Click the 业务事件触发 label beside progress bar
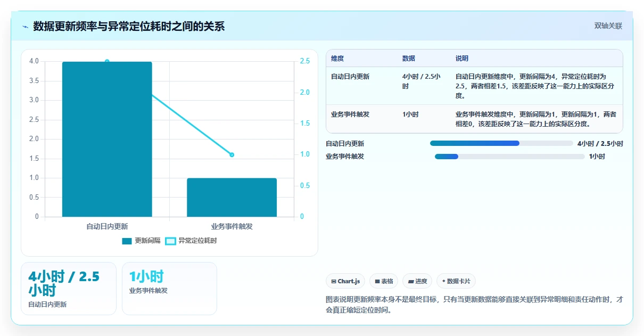The height and width of the screenshot is (336, 644). coord(345,157)
